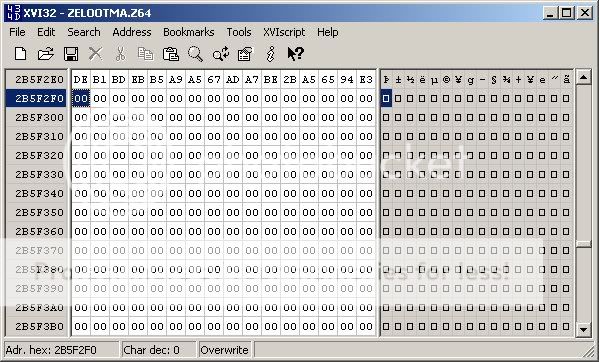Open the Help menu
Viewport: 599px width, 362px height.
328,32
